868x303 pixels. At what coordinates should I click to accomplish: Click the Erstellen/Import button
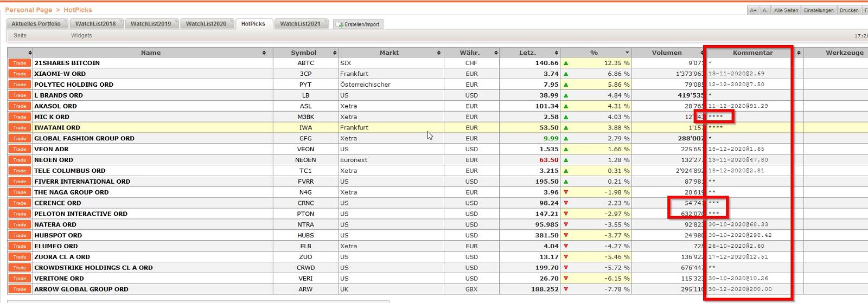tap(359, 24)
